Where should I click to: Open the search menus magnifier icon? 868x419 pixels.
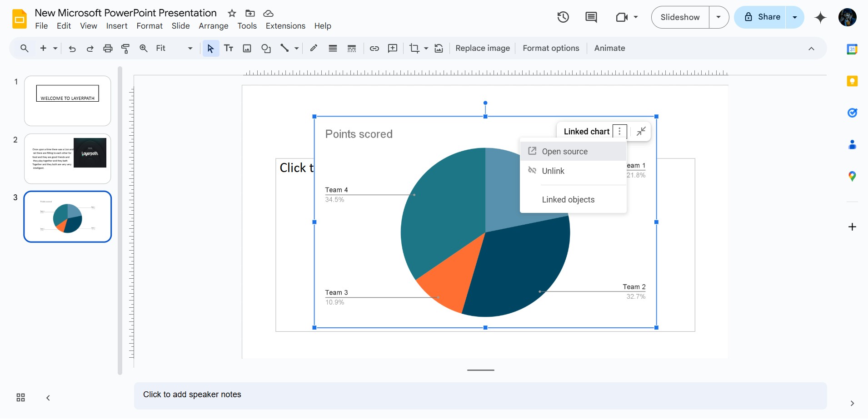point(25,48)
